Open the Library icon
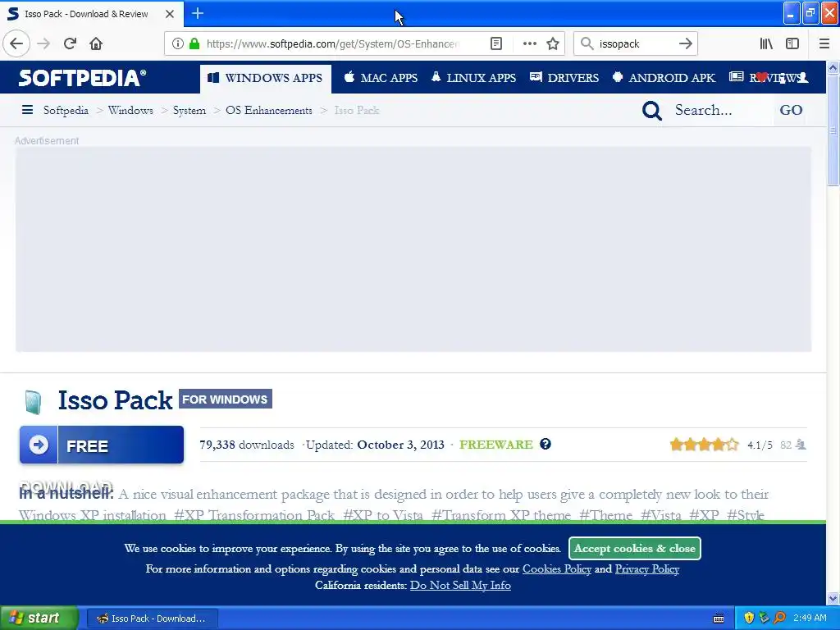 [766, 44]
